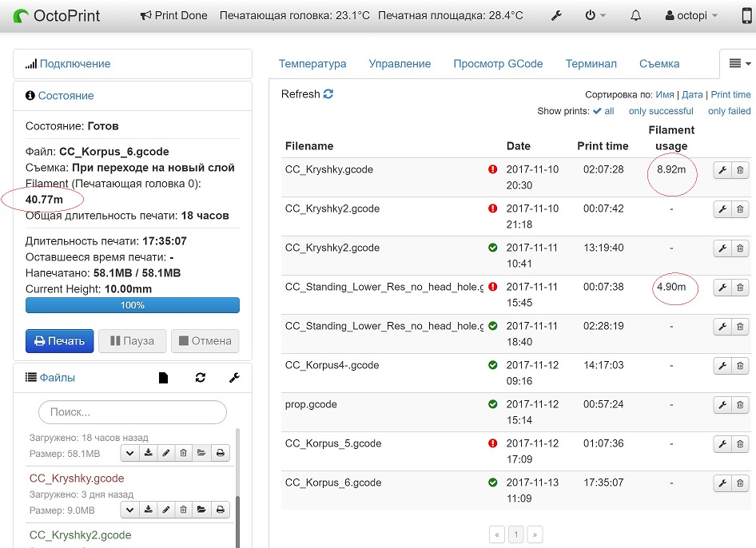Refresh the Files list
Viewport: 756px width, 548px height.
[201, 378]
